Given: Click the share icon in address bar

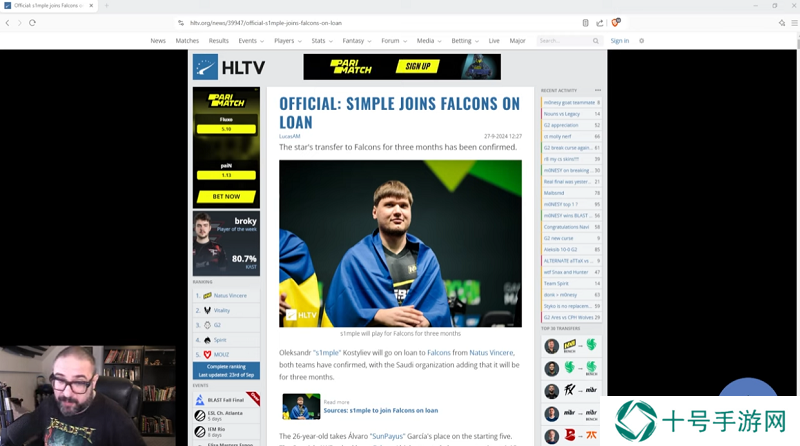Looking at the screenshot, I should 600,22.
